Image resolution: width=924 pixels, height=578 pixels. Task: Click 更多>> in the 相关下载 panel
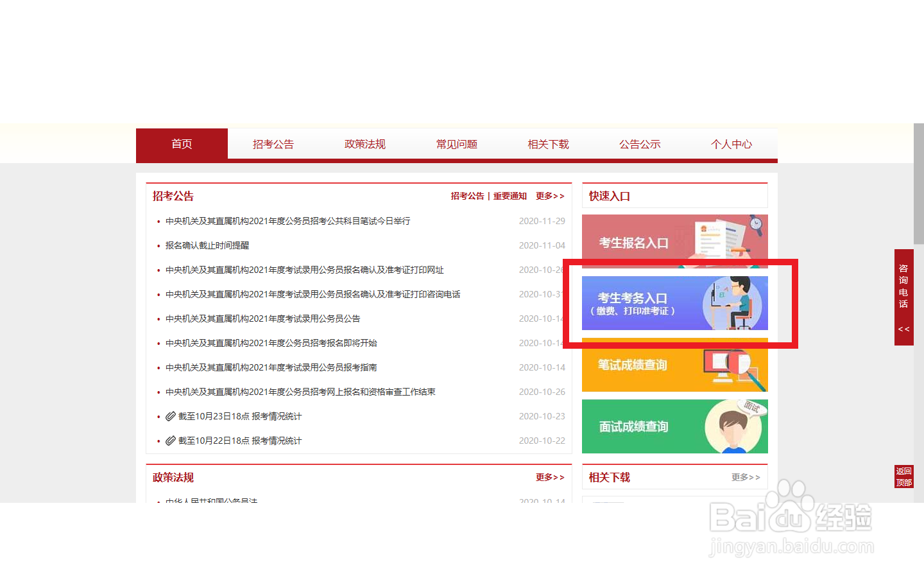(x=746, y=477)
